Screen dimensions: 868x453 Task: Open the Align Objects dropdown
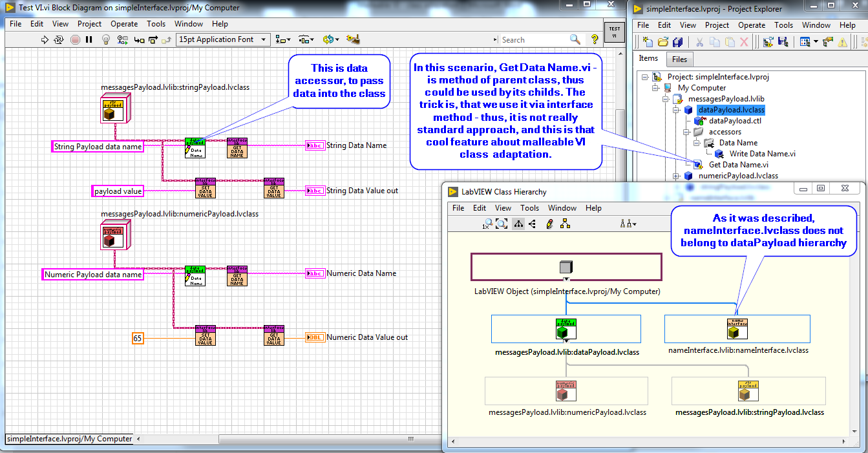(282, 40)
